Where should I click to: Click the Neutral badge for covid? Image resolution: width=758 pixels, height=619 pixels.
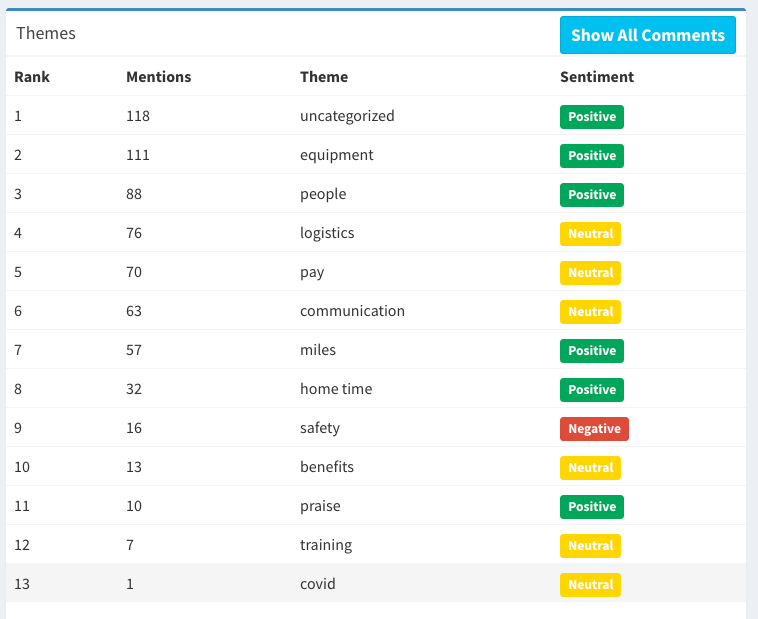(590, 585)
